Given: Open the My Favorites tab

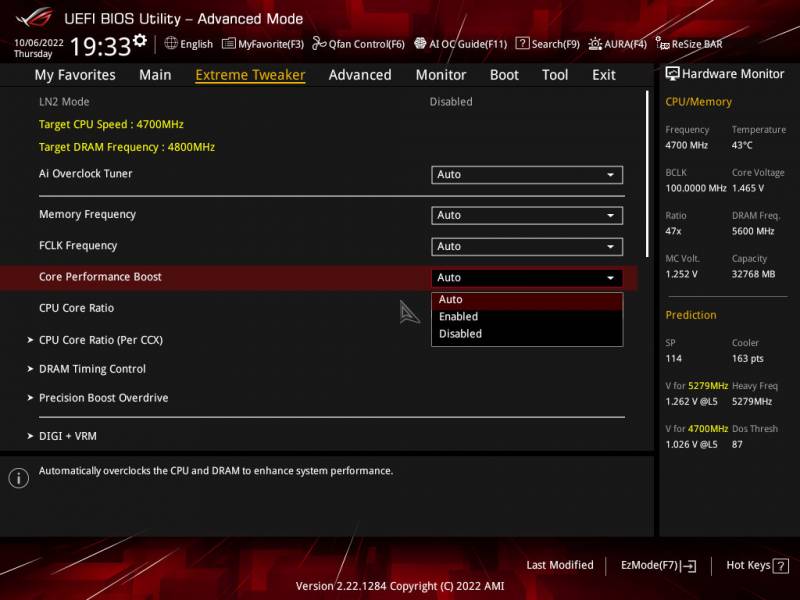Looking at the screenshot, I should [x=75, y=75].
